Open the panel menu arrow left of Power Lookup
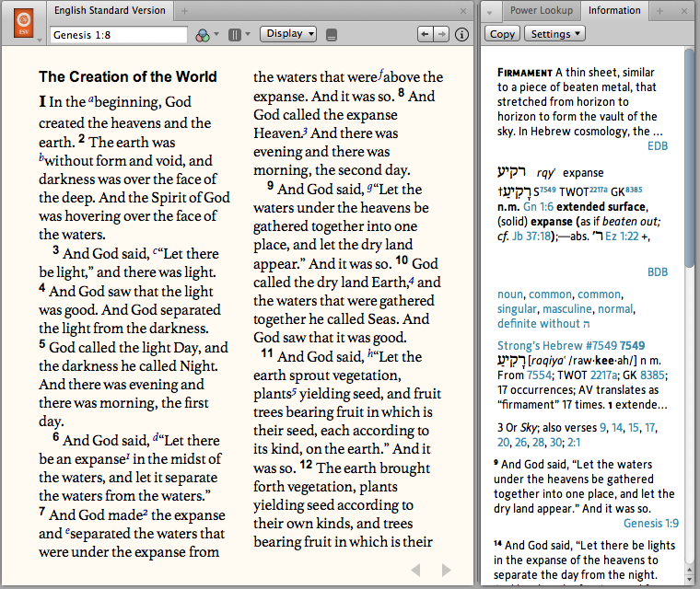700x589 pixels. click(x=490, y=13)
